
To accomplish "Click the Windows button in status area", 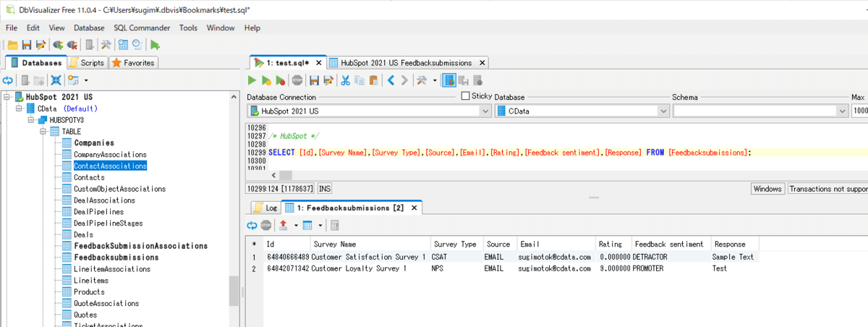I will (767, 188).
